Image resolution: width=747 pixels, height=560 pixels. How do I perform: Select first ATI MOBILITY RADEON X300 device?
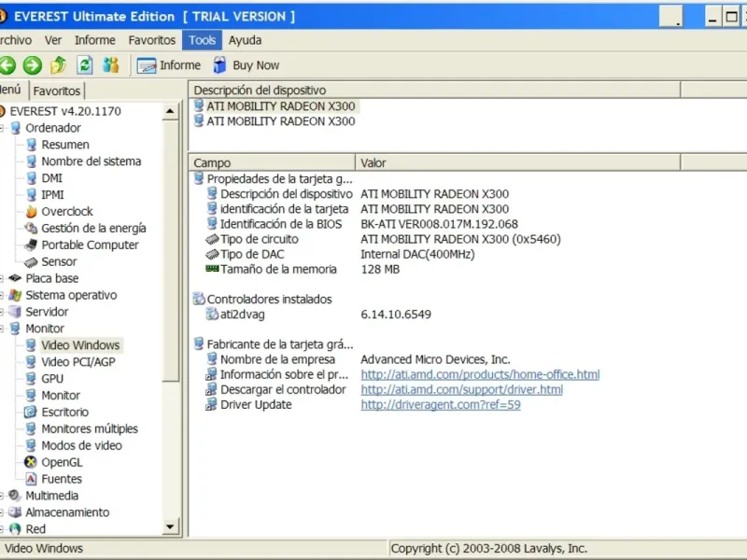275,105
